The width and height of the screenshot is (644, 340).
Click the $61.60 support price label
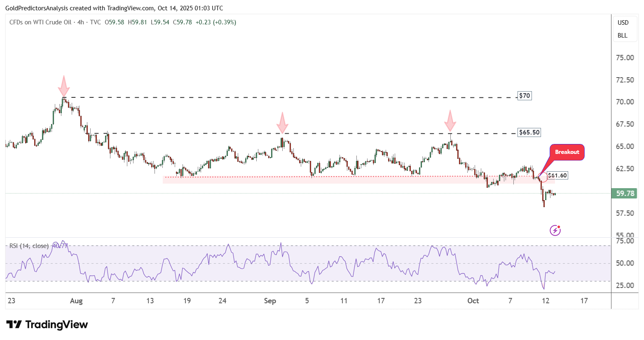tap(557, 175)
